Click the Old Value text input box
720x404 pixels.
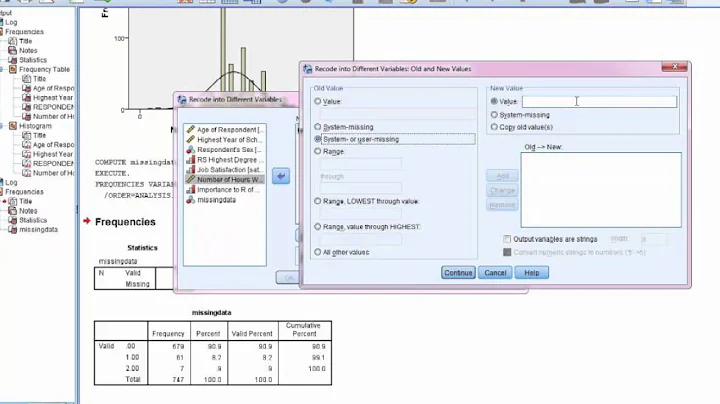tap(398, 113)
